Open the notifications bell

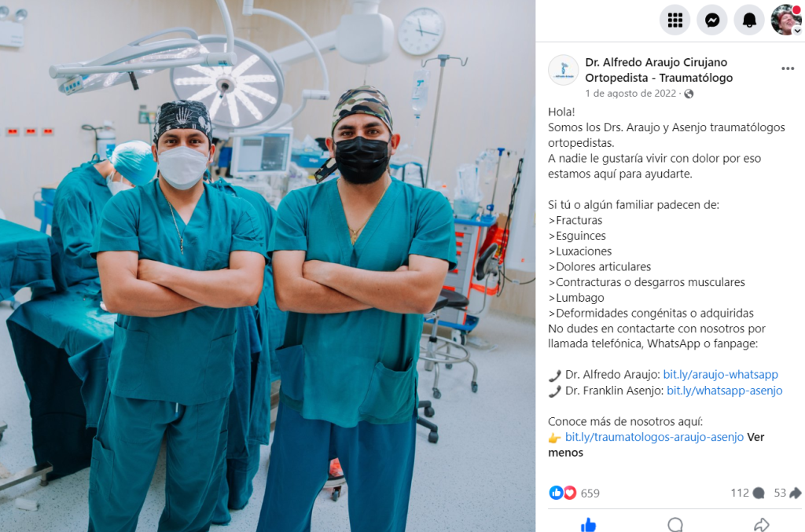pyautogui.click(x=749, y=20)
